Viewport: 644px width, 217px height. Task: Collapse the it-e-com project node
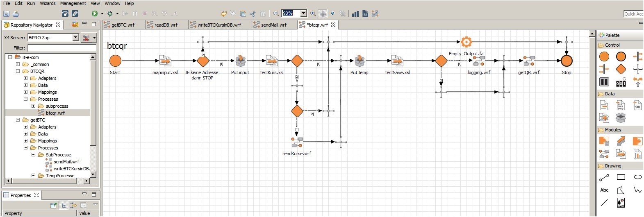pyautogui.click(x=10, y=57)
